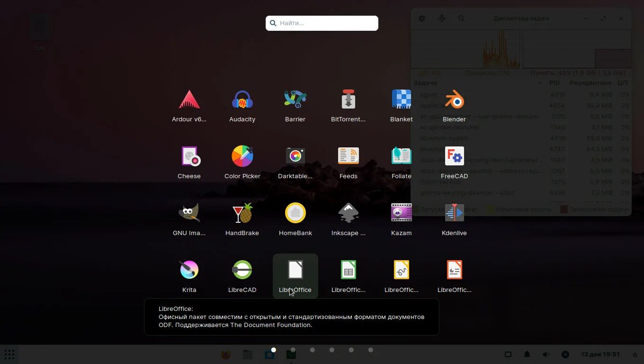Launch LibreOffice Draw yellow icon
Screen dimensions: 644x364
[401, 276]
